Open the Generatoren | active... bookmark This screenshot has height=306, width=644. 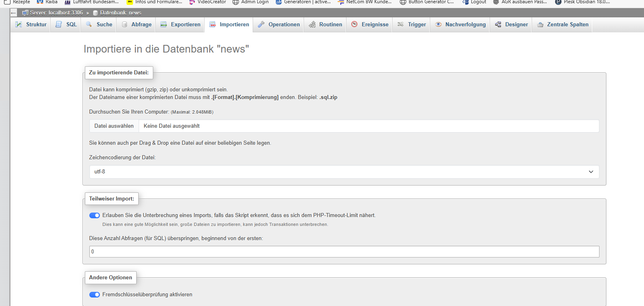pos(303,2)
